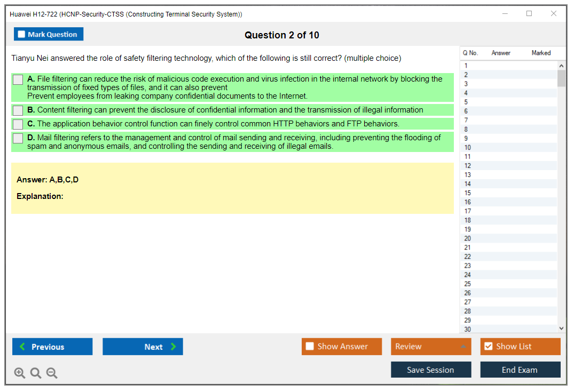Check option C about application behavior control
Viewport: 574px width, 392px height.
click(18, 124)
